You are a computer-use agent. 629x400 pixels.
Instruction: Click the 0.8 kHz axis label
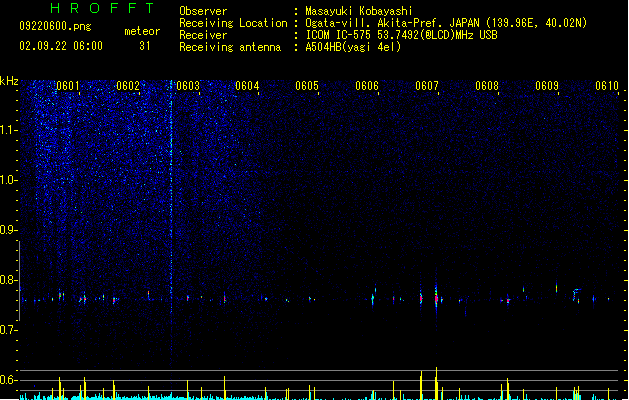click(x=9, y=280)
